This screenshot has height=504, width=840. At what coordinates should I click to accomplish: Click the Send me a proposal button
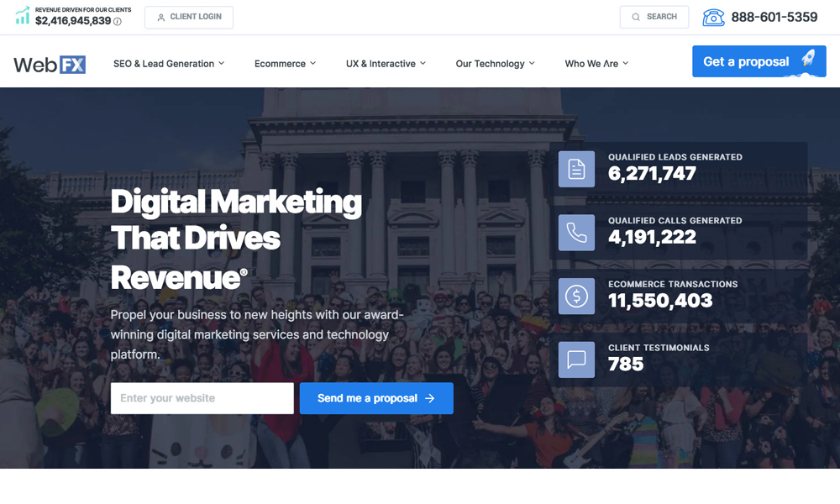(x=376, y=398)
